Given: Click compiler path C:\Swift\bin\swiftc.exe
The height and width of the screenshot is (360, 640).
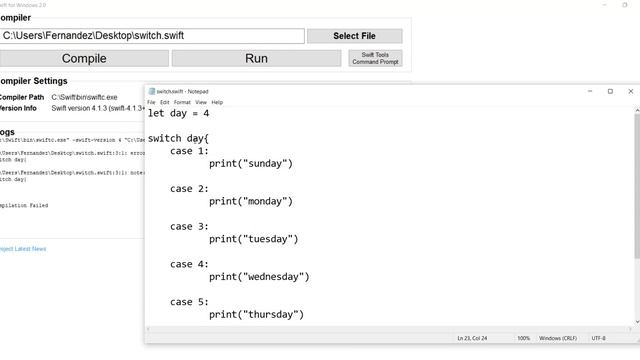Looking at the screenshot, I should (x=84, y=97).
